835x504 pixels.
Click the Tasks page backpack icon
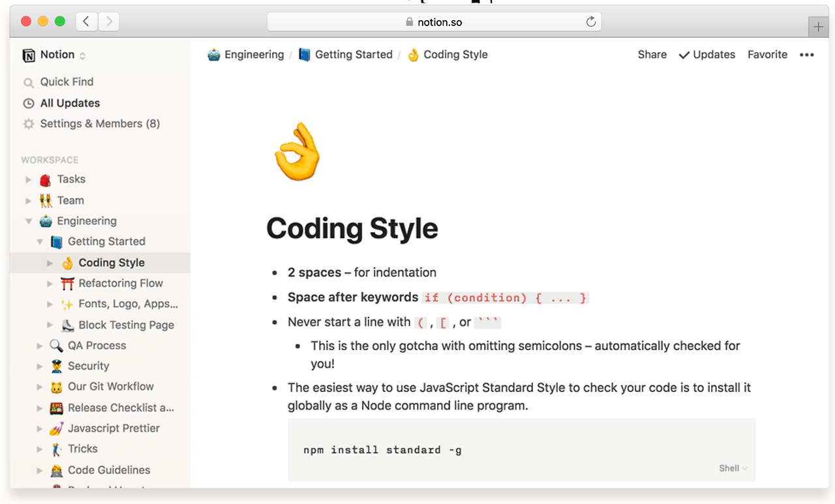46,180
